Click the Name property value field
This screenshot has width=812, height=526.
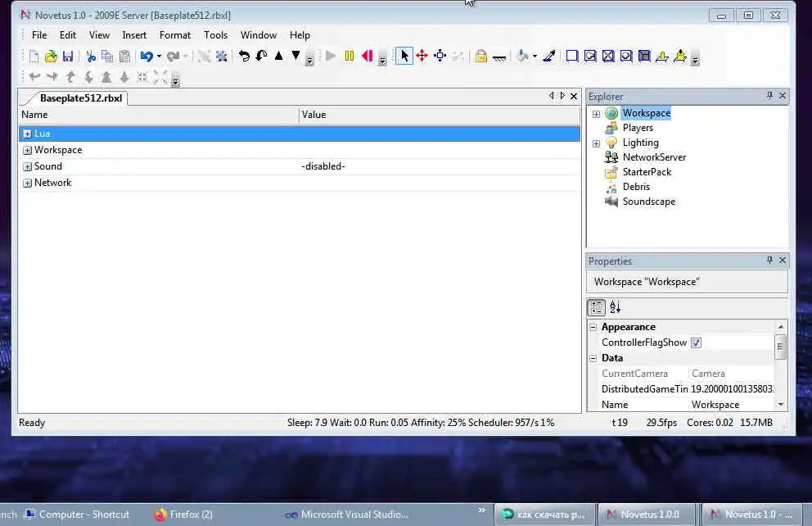tap(733, 405)
